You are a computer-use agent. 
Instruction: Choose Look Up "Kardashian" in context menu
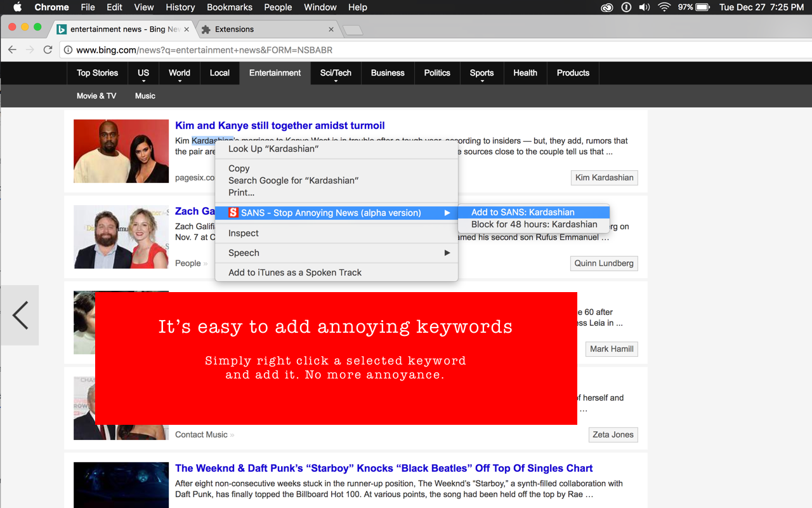click(x=336, y=149)
